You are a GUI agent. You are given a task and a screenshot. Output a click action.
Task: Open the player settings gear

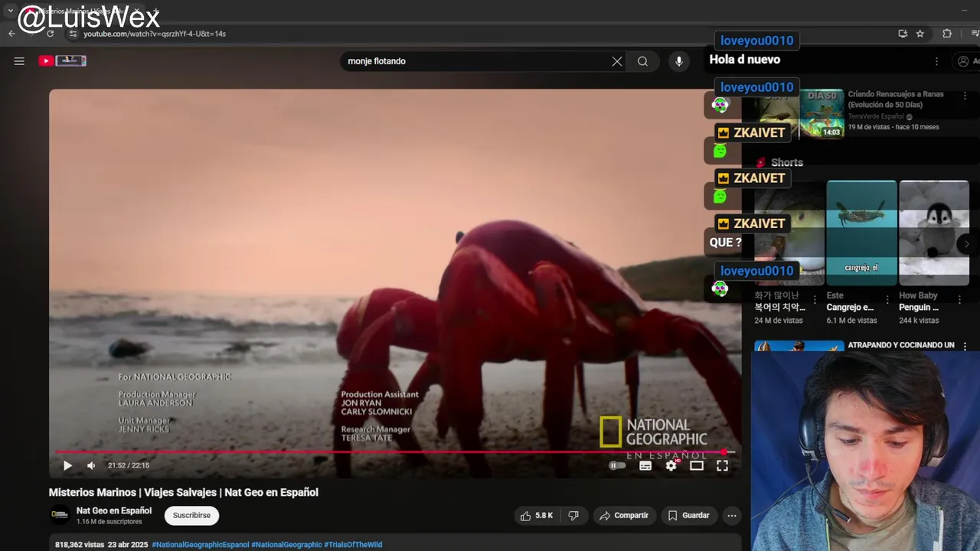tap(671, 465)
